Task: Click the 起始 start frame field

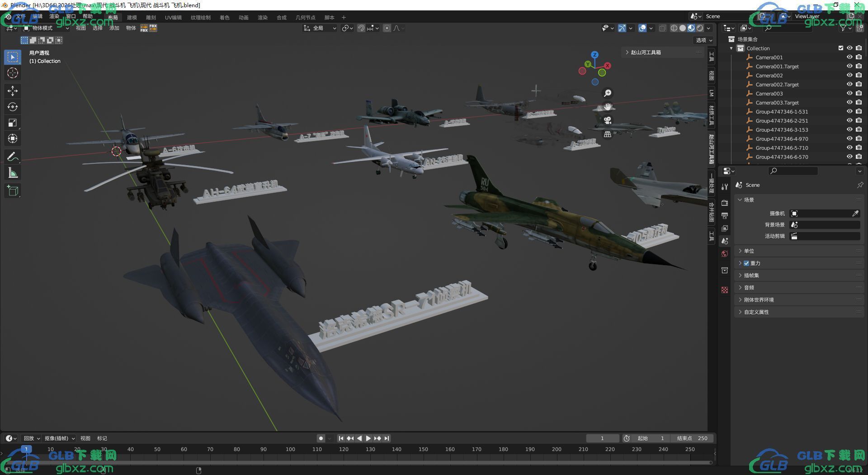Action: click(651, 438)
